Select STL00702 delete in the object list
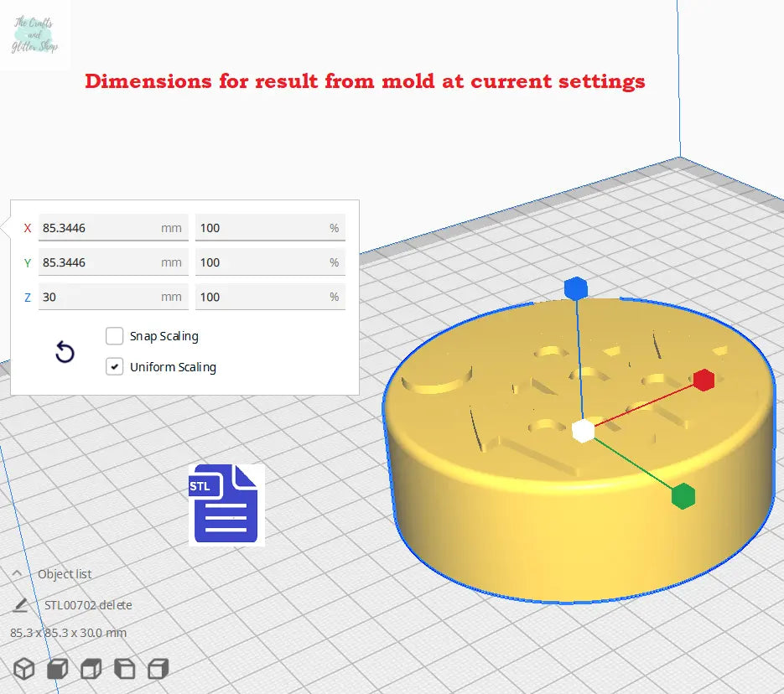This screenshot has width=784, height=694. point(88,605)
